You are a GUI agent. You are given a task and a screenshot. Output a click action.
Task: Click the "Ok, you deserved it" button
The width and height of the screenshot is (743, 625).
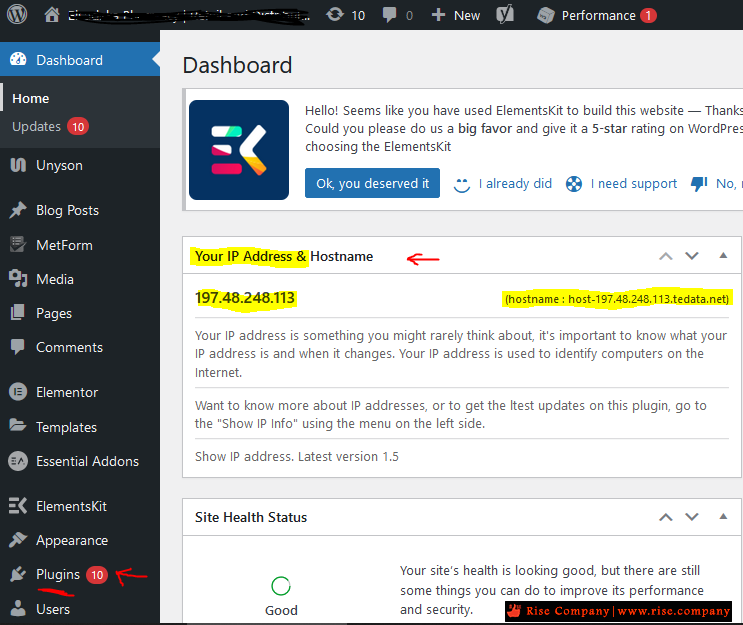click(372, 183)
